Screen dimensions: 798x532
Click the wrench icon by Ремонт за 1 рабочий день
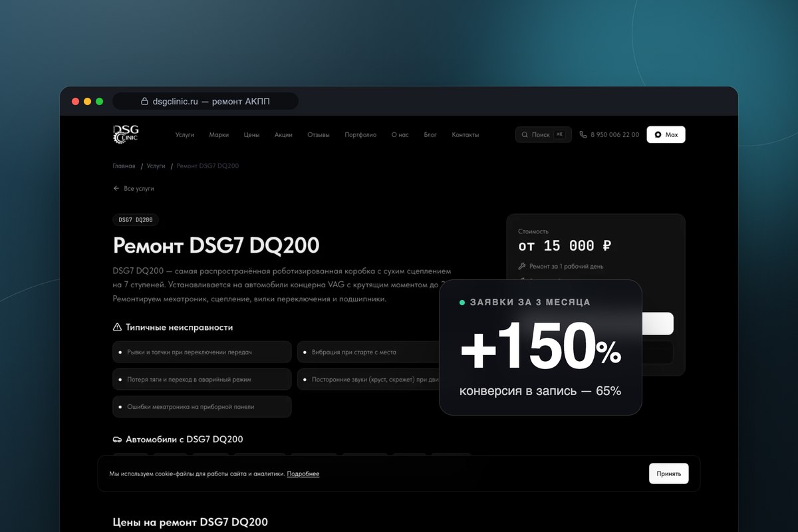[521, 266]
